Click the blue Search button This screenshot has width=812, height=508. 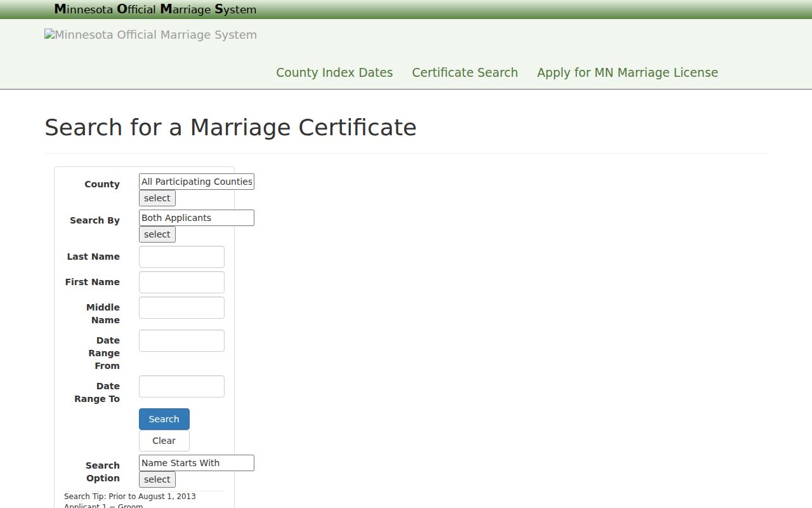pyautogui.click(x=164, y=419)
